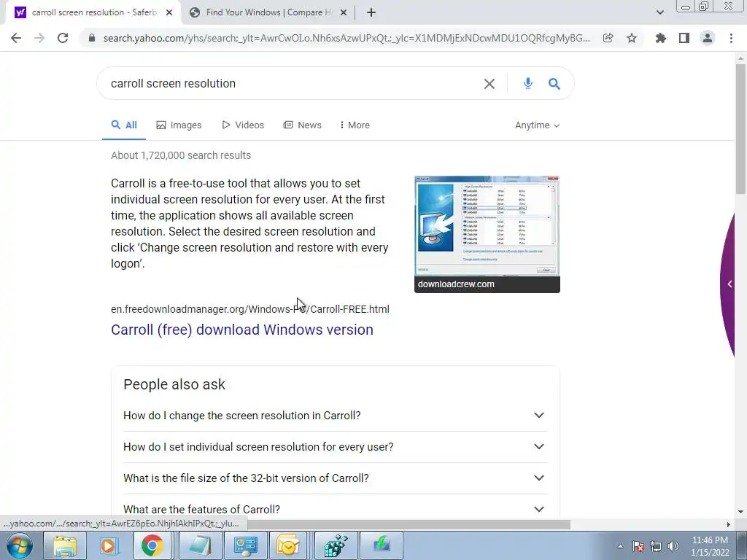This screenshot has width=747, height=560.
Task: Start voice search with the microphone icon
Action: pos(528,84)
